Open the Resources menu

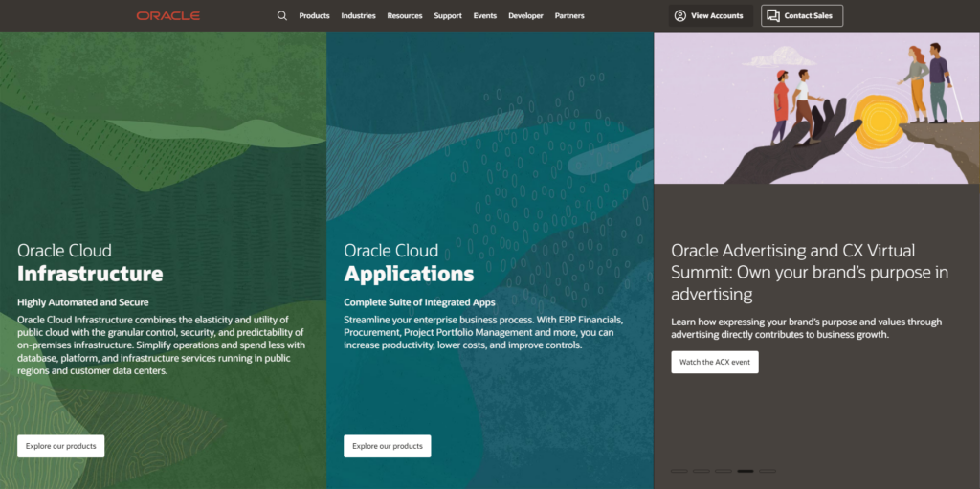405,15
